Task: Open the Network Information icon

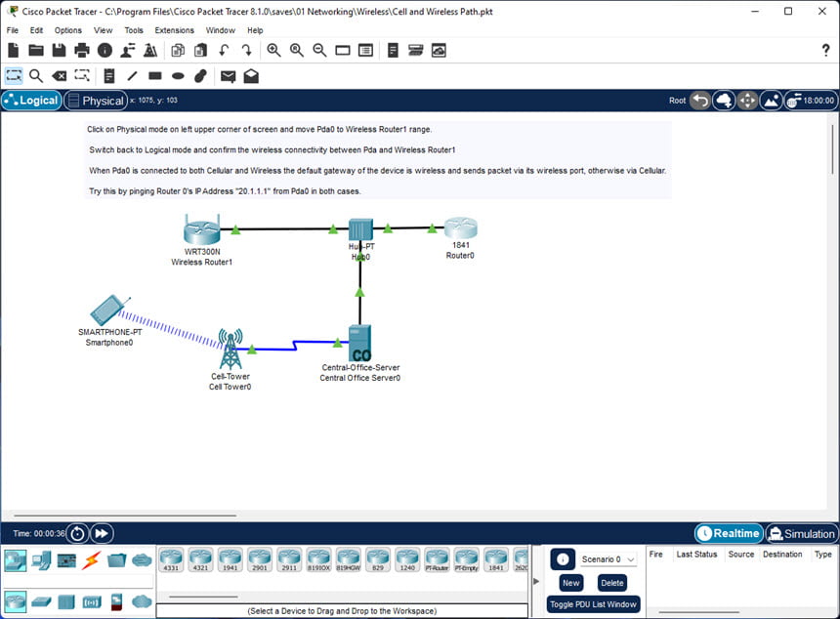Action: point(105,51)
